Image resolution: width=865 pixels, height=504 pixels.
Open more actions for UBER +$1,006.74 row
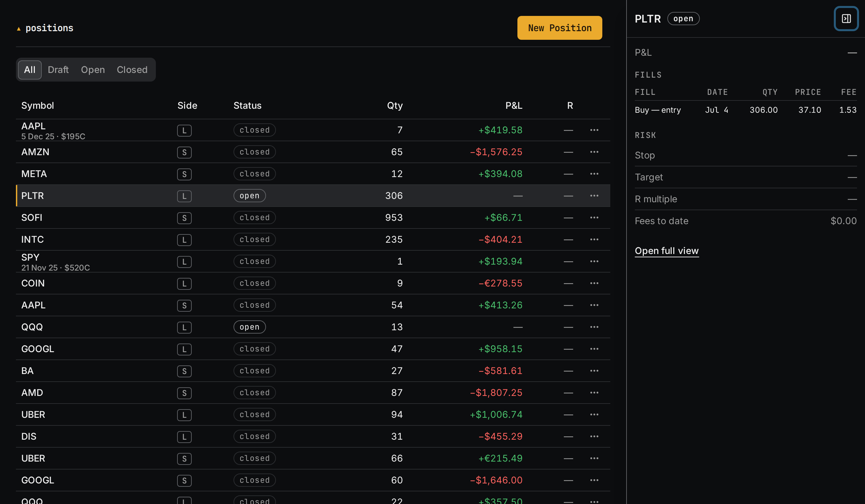[x=594, y=414]
